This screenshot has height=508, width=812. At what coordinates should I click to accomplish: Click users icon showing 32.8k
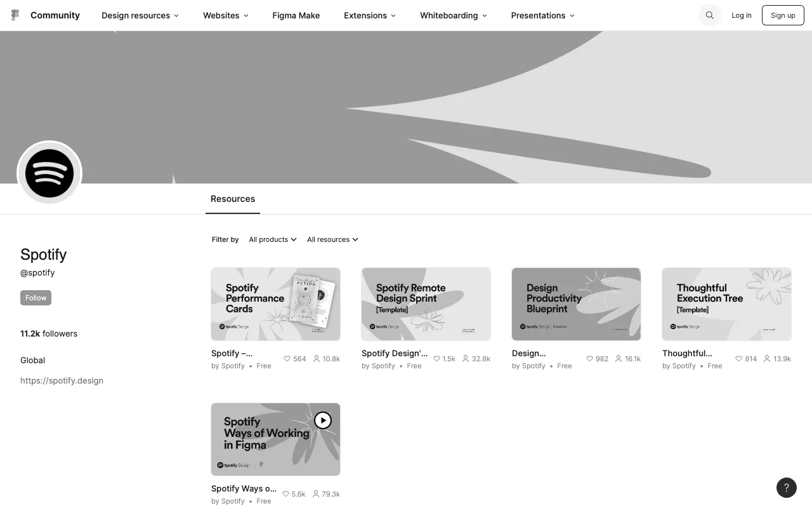466,359
